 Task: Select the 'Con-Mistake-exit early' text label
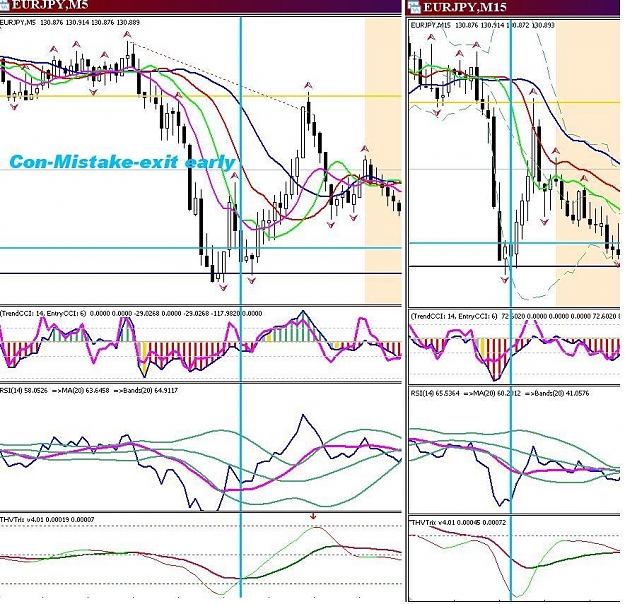pos(122,162)
